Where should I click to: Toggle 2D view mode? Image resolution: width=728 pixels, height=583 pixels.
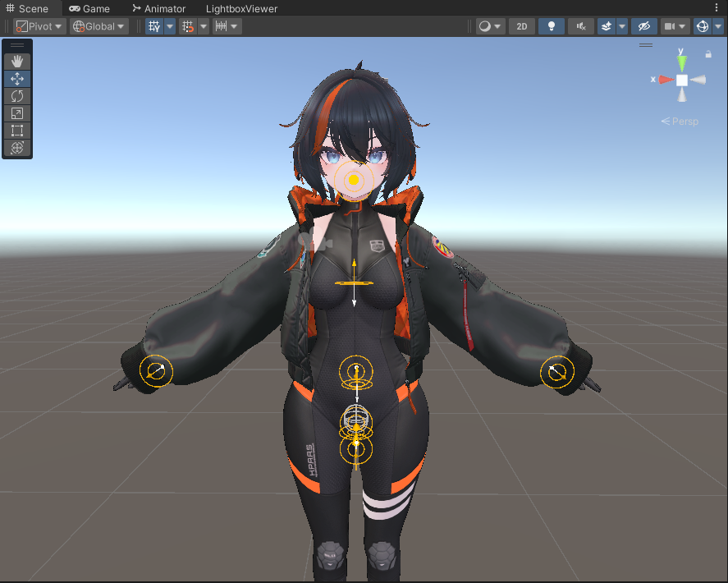pyautogui.click(x=522, y=26)
